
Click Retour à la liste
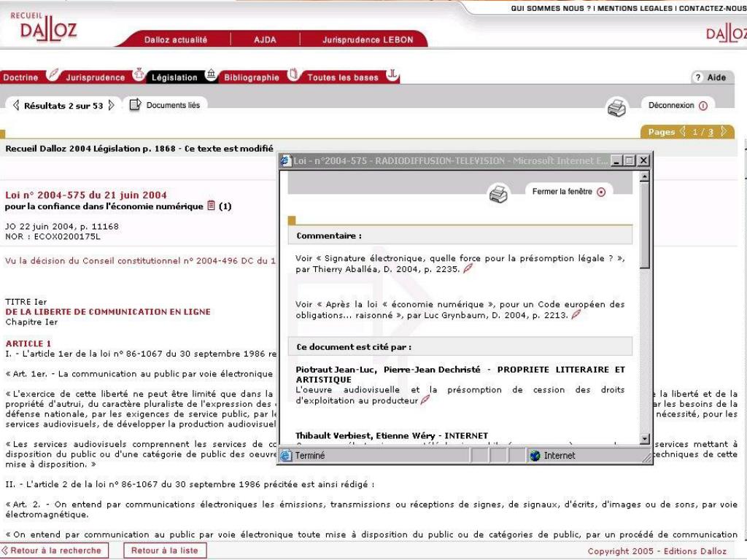tap(165, 551)
